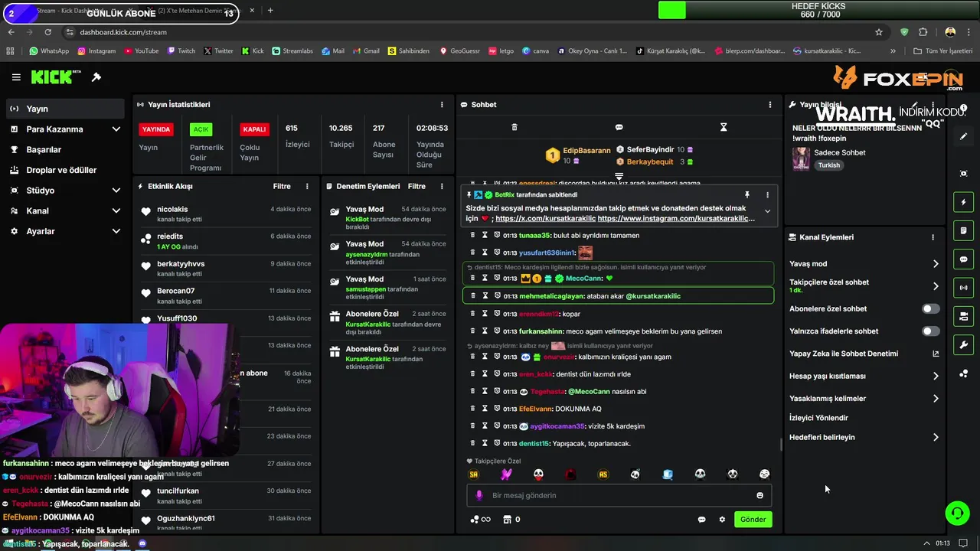Open the shop icon showing 0
Screen dimensions: 980x551
tap(511, 520)
